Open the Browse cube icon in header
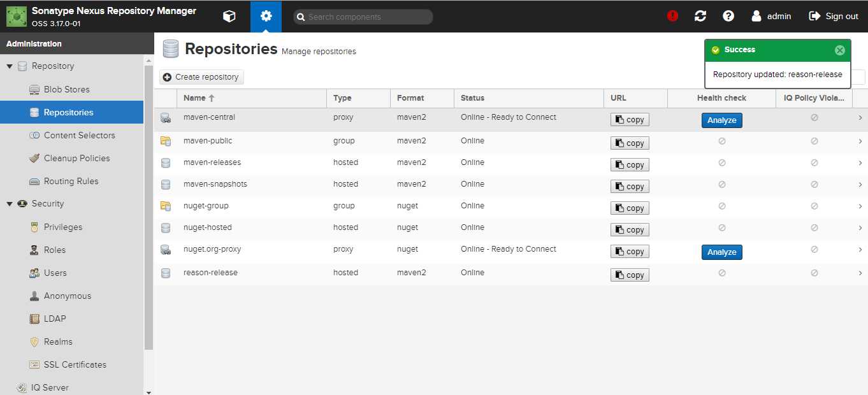 pyautogui.click(x=229, y=17)
